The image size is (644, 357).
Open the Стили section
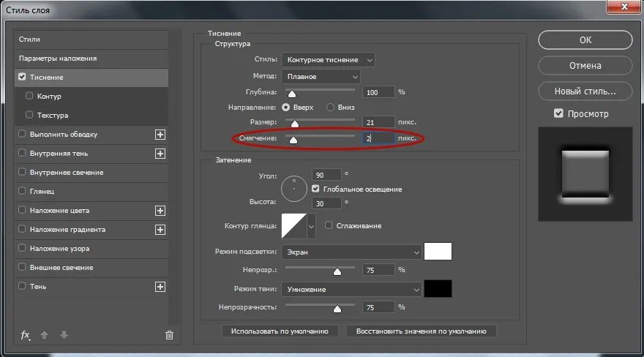click(91, 40)
